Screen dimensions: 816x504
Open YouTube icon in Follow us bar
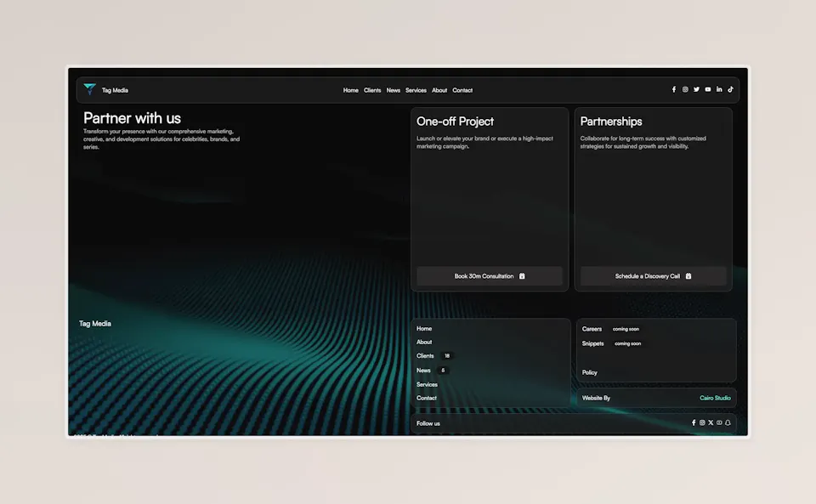[719, 423]
